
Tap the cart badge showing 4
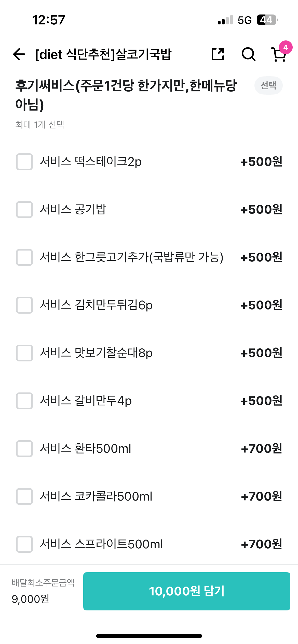coord(286,47)
